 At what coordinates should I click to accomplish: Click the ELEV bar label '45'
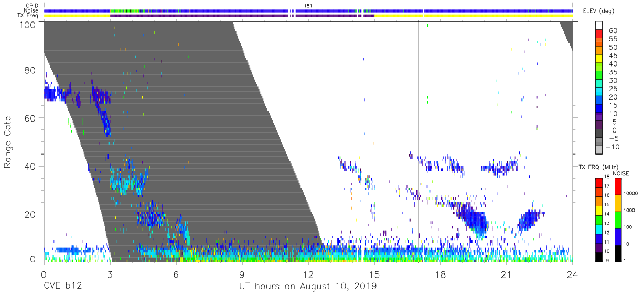(x=613, y=56)
